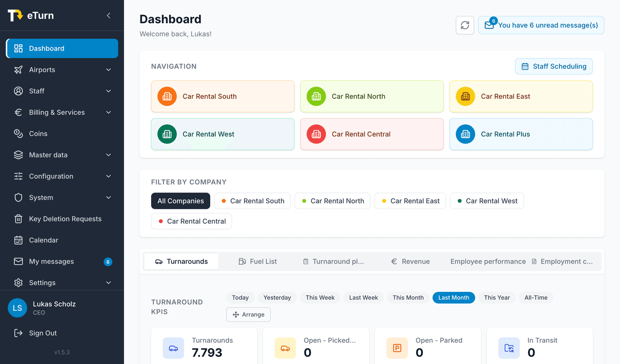Open Coins from the sidebar

[62, 134]
